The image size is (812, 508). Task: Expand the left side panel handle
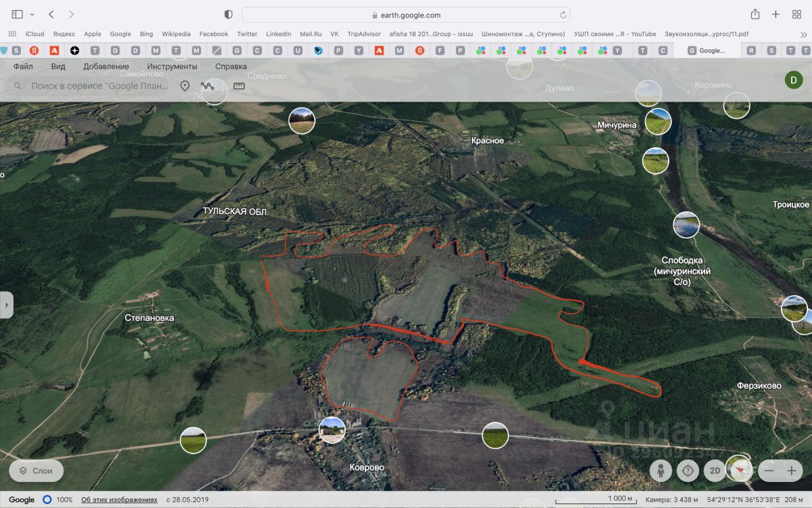click(6, 305)
